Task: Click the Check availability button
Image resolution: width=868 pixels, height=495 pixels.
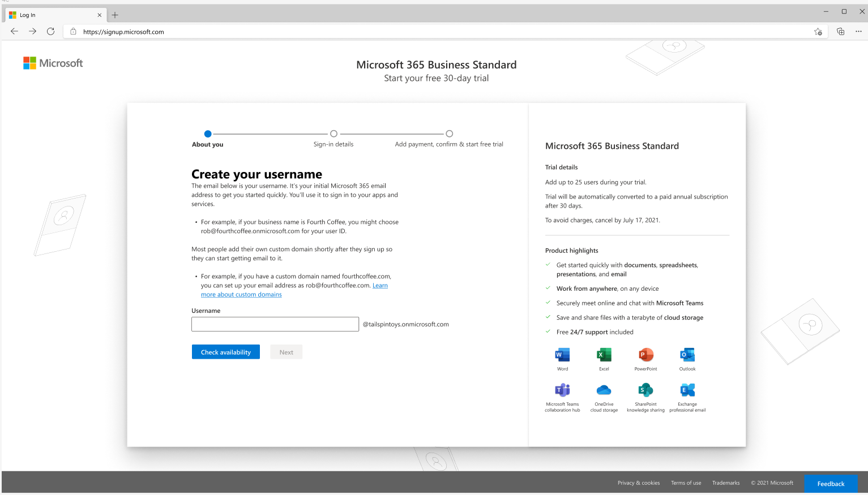Action: pos(226,352)
